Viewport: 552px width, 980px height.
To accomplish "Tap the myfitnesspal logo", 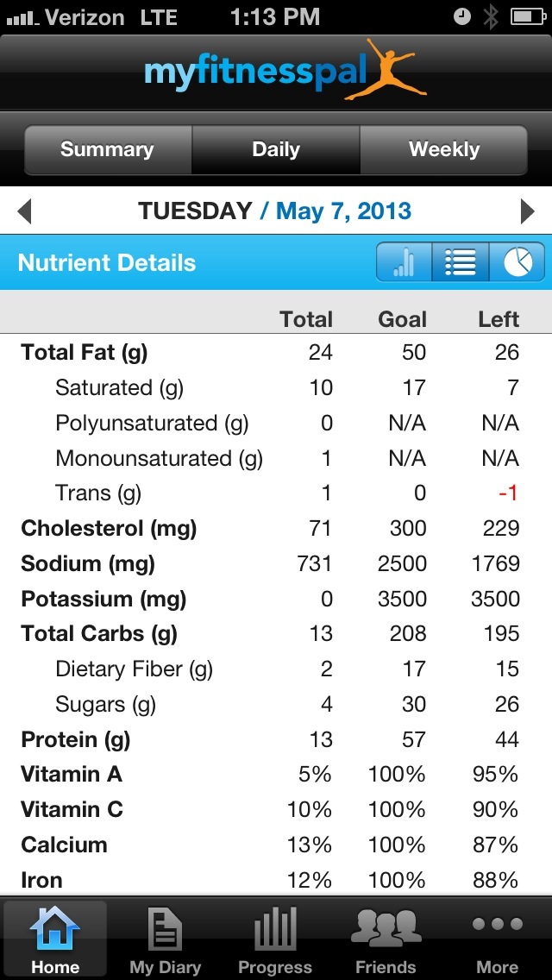I will coord(285,70).
